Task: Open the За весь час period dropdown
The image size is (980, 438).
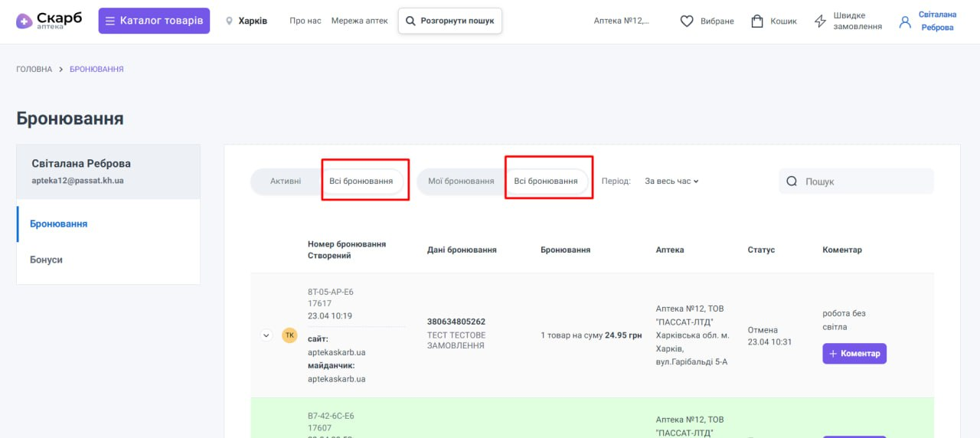Action: coord(671,181)
